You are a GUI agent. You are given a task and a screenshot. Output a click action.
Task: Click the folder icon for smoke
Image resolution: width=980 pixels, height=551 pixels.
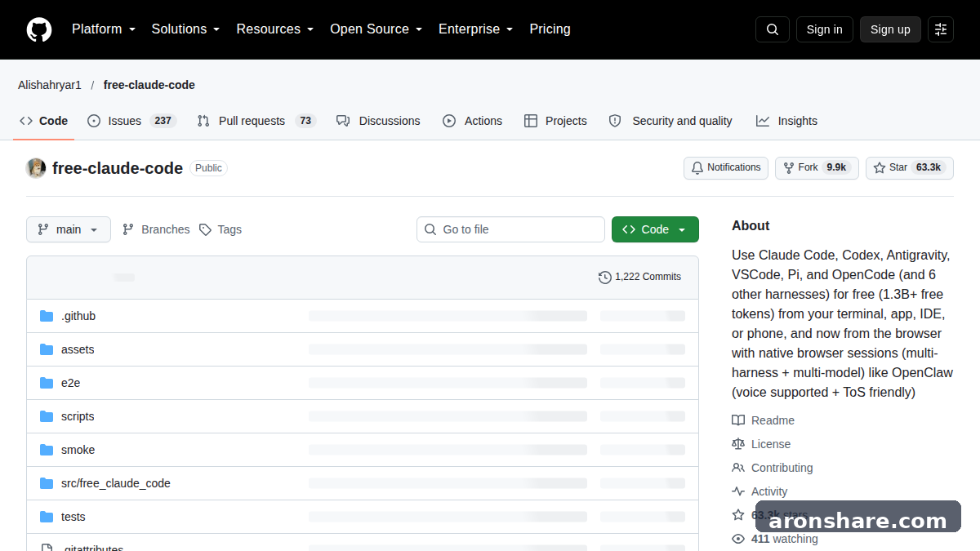pos(47,450)
